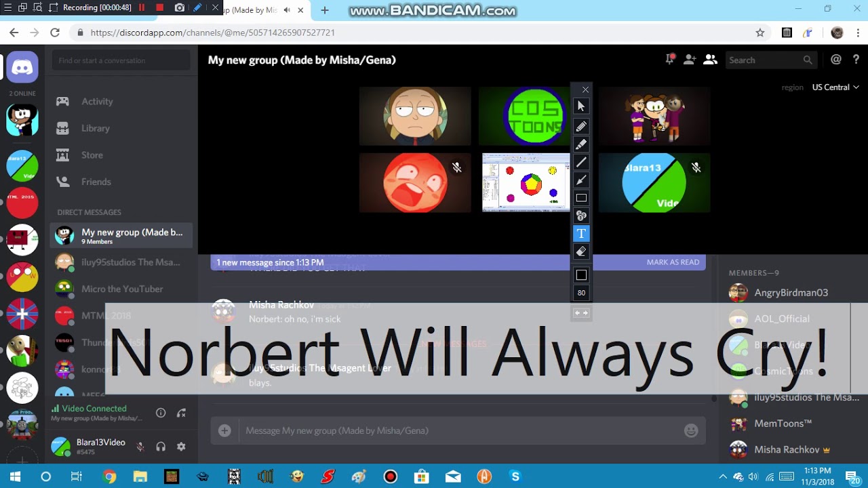Open connection info icon
This screenshot has height=488, width=868.
point(161,413)
